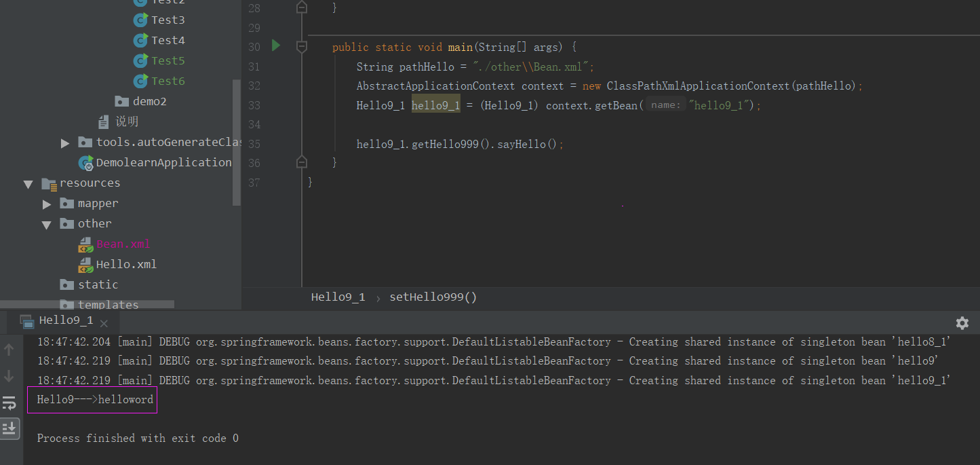Click Hello9_1 breadcrumb

[x=338, y=297]
